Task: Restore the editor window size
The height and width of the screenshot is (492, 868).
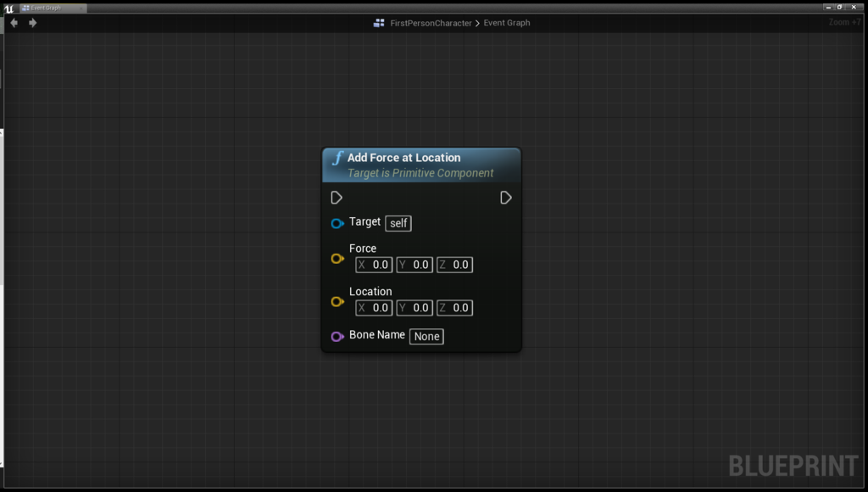Action: tap(840, 7)
